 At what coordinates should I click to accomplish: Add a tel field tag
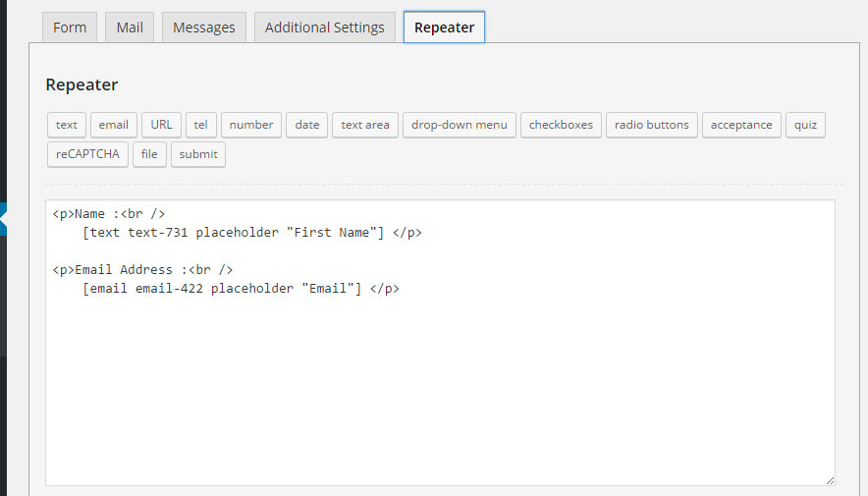(x=200, y=125)
